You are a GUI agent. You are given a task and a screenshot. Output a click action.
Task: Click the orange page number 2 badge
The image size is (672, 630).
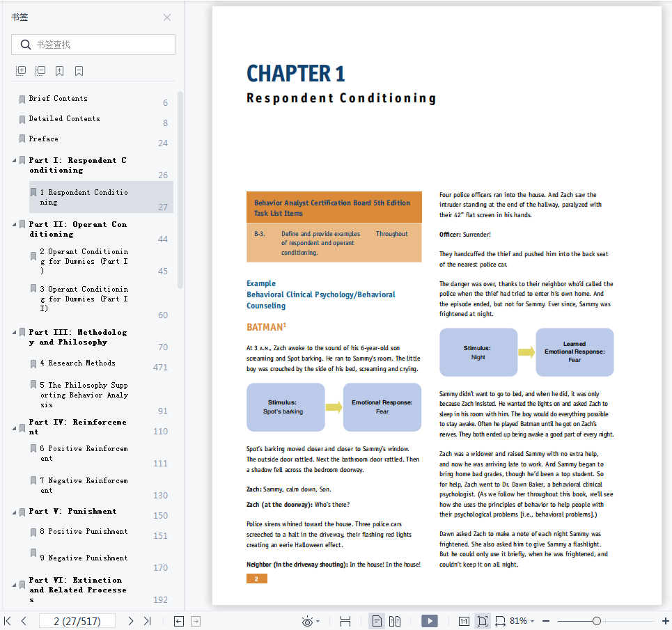tap(257, 579)
